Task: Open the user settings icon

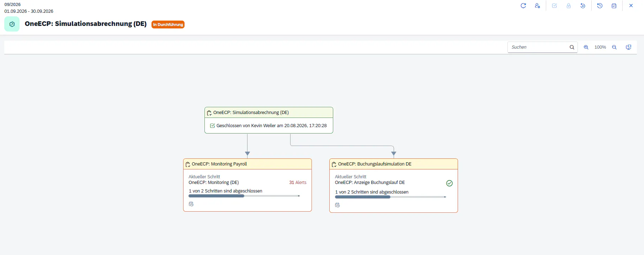Action: click(537, 6)
